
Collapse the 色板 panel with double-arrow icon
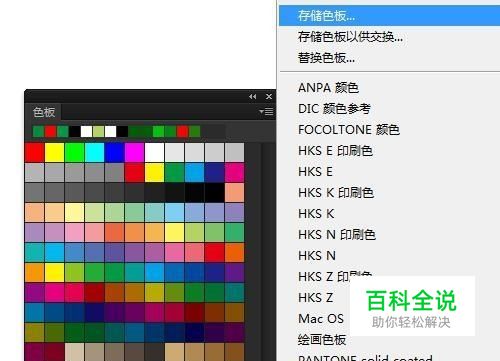252,96
